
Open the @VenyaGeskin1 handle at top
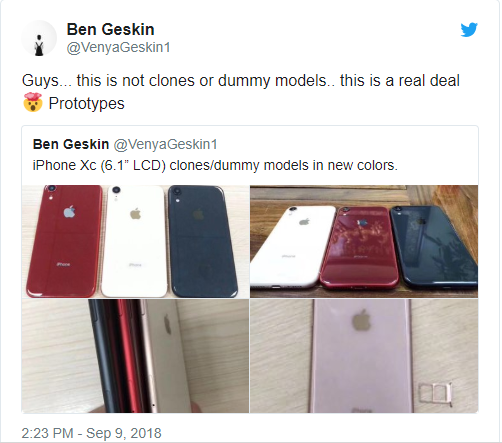pyautogui.click(x=118, y=47)
